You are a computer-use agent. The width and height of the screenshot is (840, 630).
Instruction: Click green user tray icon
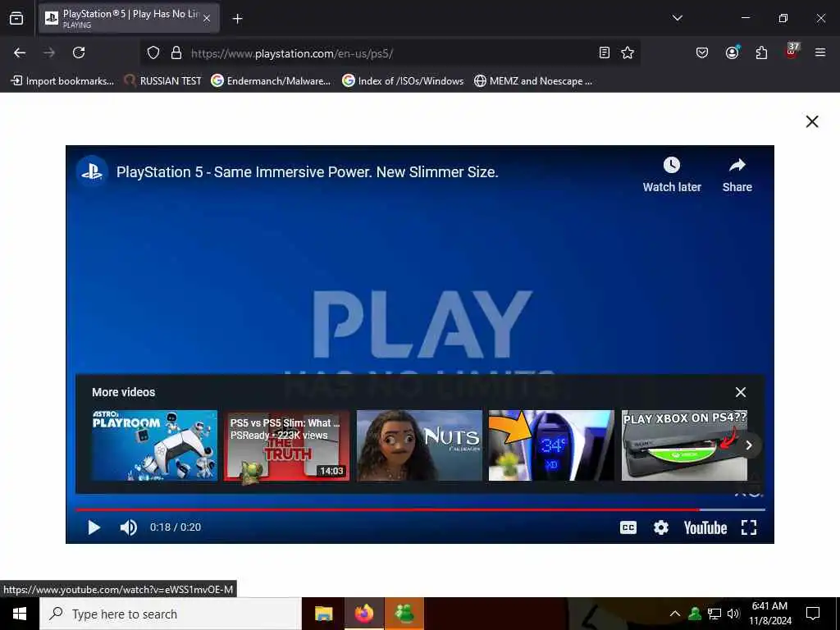pos(695,614)
